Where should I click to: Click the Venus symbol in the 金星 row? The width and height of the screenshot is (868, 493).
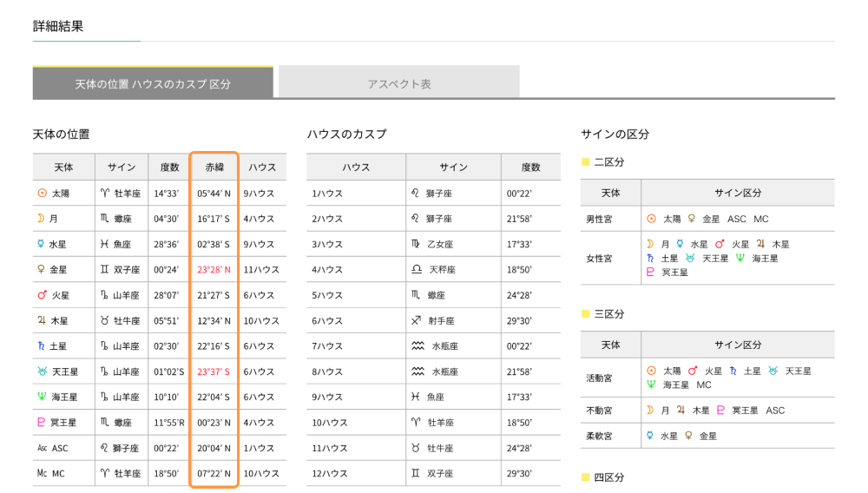click(41, 269)
